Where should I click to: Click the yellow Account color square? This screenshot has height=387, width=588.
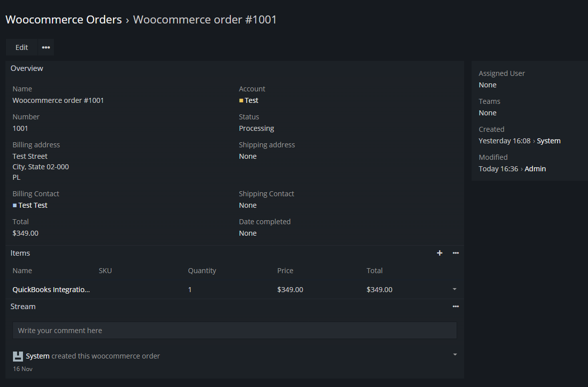click(241, 100)
